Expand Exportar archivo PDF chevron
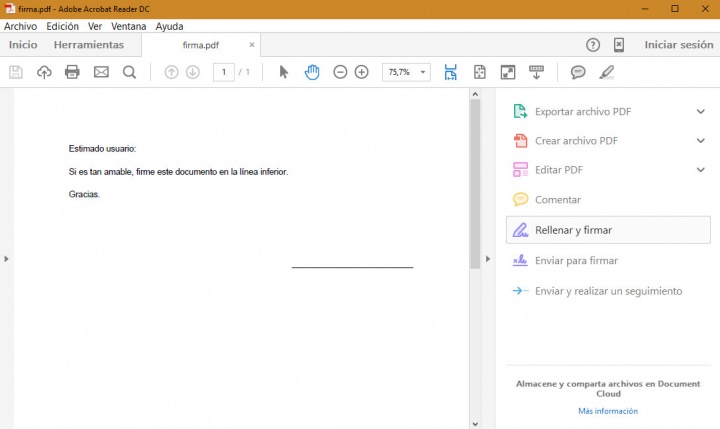 [701, 112]
